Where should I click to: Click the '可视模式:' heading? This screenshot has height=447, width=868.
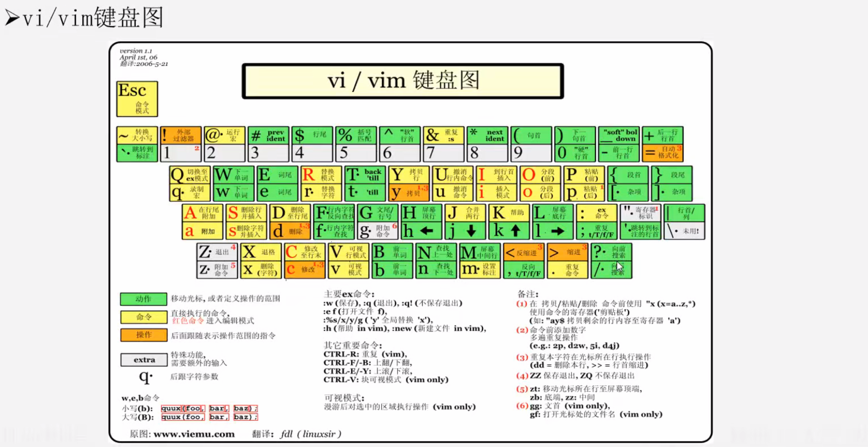point(344,398)
